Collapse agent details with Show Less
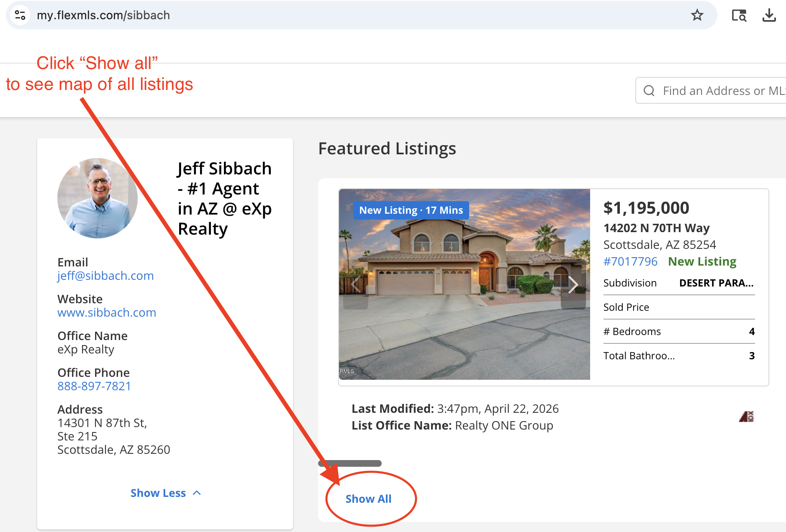This screenshot has height=532, width=786. [x=158, y=493]
